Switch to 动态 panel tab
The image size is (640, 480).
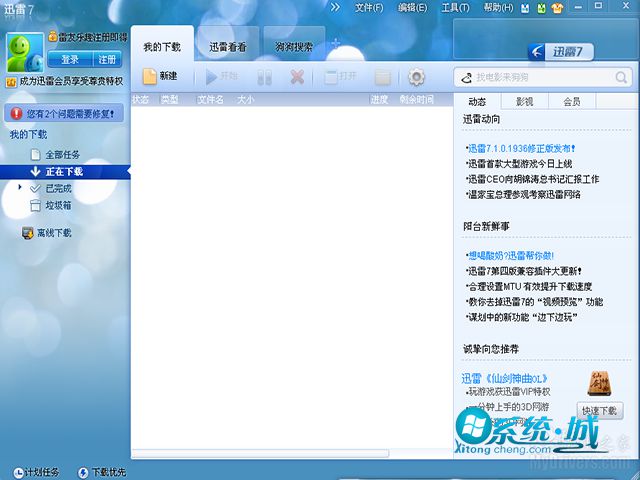tap(477, 102)
